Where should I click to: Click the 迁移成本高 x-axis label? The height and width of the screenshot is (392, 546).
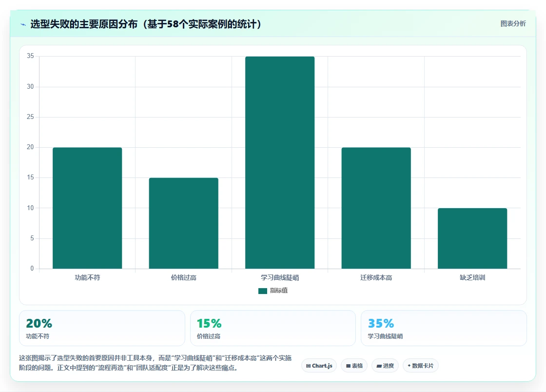click(x=376, y=277)
